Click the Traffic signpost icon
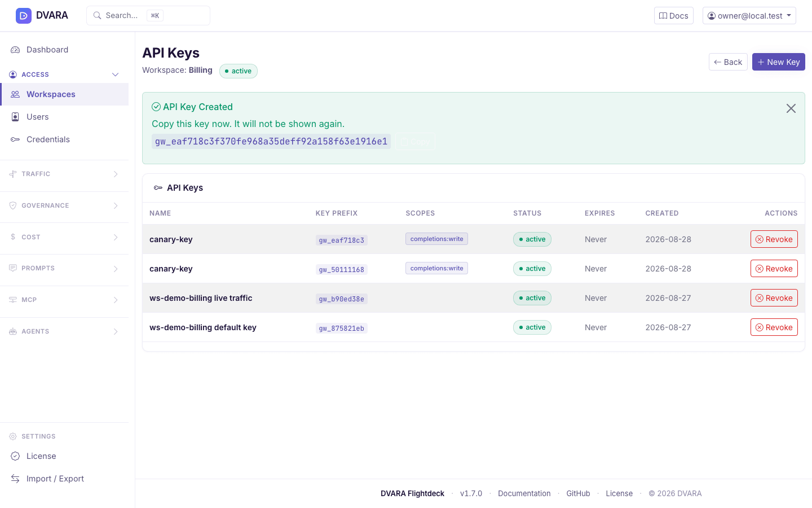The image size is (812, 508). (13, 174)
